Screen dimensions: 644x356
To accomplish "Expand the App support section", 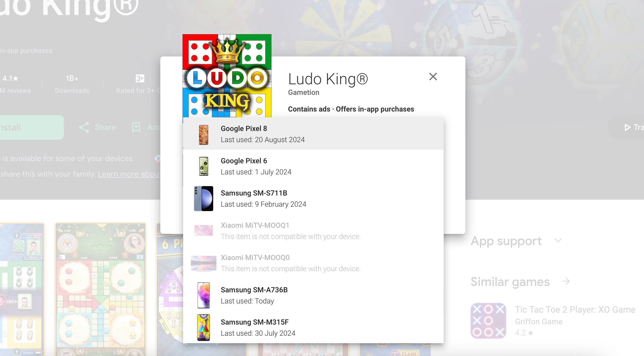I will click(x=558, y=241).
